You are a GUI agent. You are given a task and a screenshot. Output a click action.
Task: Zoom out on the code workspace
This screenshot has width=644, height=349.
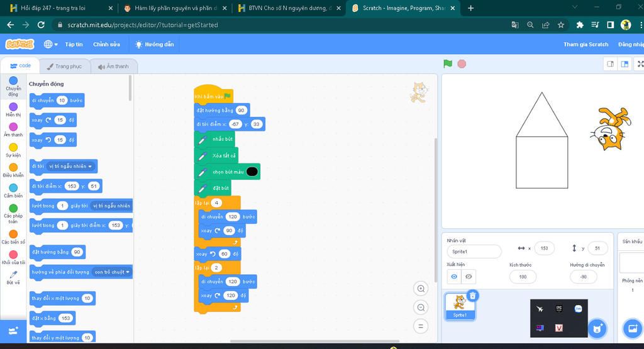421,307
